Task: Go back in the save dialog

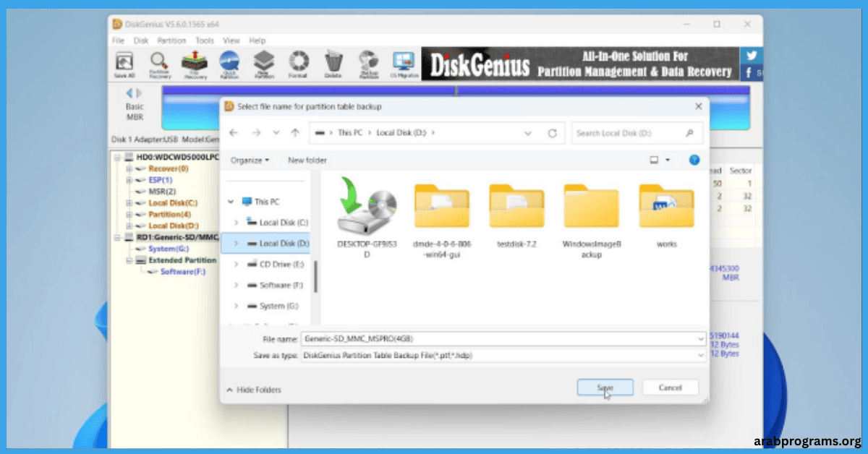Action: click(x=233, y=133)
